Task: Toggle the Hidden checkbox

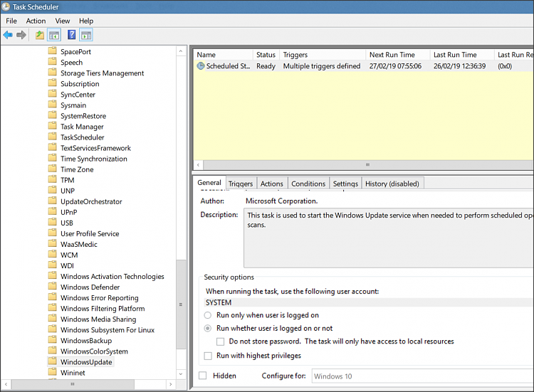Action: click(203, 376)
